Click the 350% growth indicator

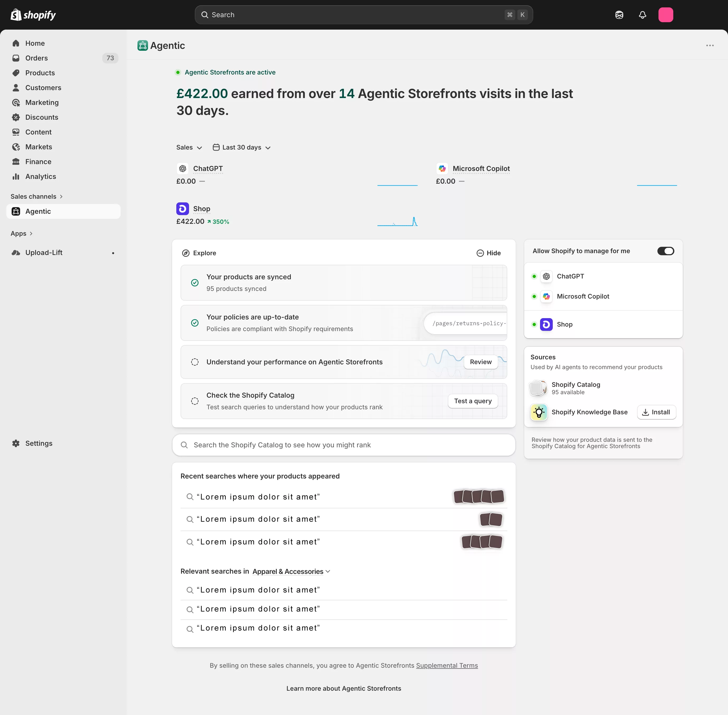pos(218,222)
